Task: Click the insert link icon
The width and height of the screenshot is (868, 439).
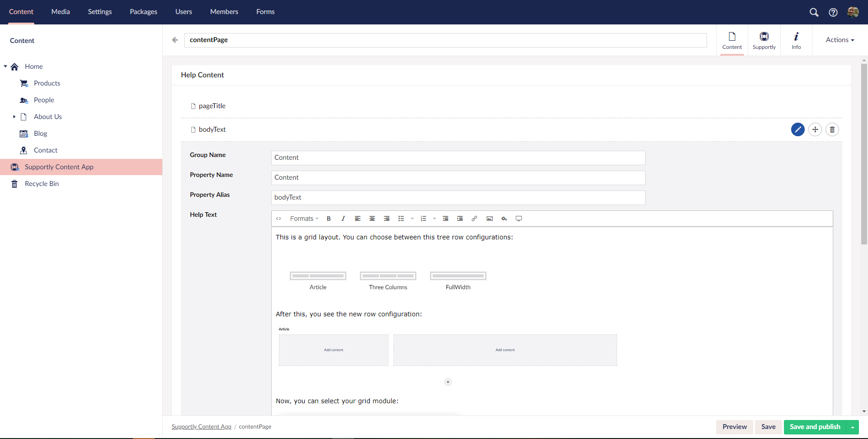Action: click(474, 219)
